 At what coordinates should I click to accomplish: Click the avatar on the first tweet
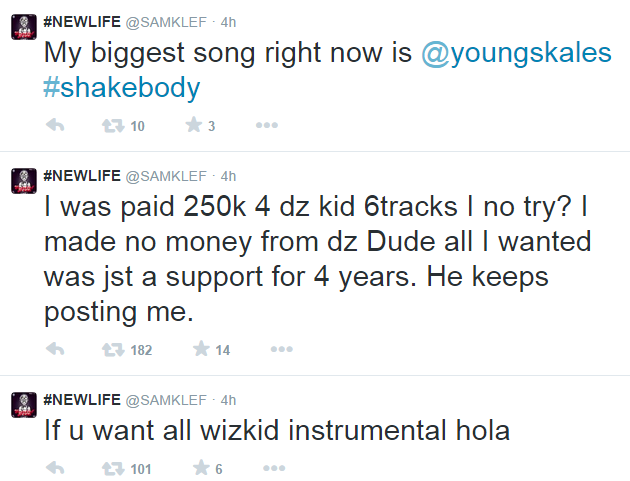click(20, 24)
